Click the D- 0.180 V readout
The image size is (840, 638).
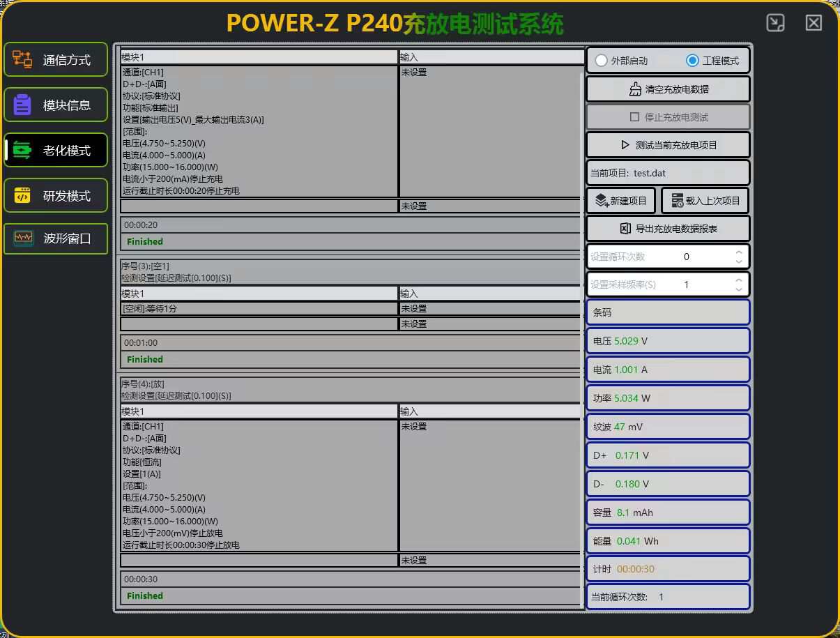coord(668,484)
